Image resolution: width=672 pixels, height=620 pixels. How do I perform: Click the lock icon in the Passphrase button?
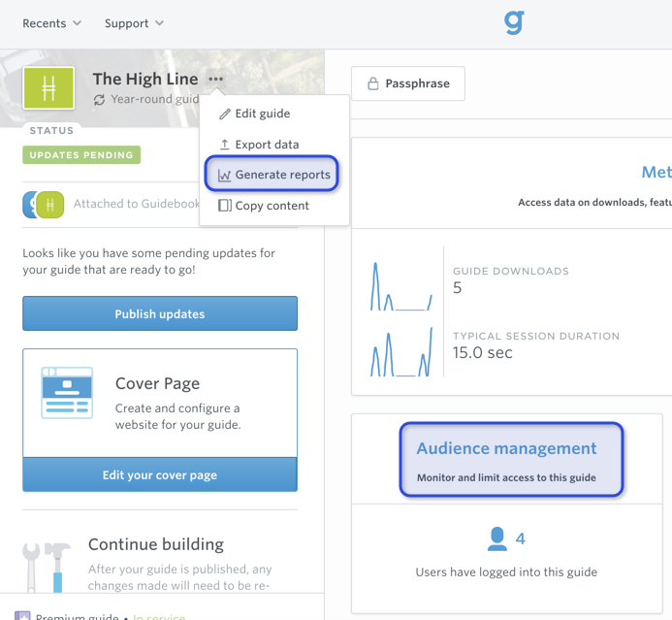(373, 83)
